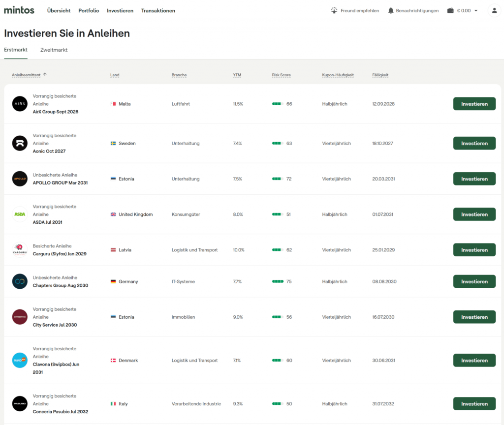
Task: Sort by Kupon-Häufigkeit column header
Action: (338, 75)
